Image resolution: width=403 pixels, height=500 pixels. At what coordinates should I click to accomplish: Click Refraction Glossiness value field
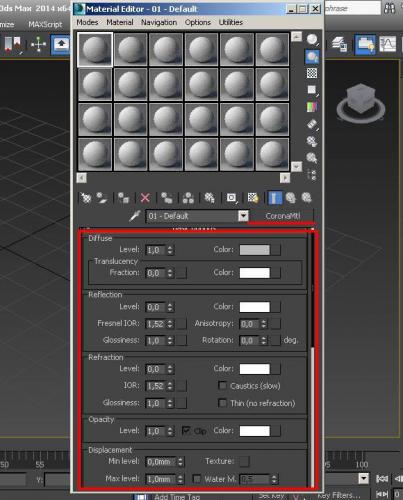(156, 403)
